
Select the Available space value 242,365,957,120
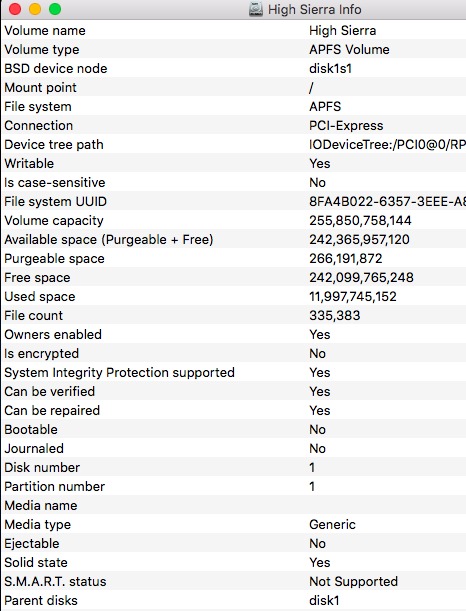[359, 240]
